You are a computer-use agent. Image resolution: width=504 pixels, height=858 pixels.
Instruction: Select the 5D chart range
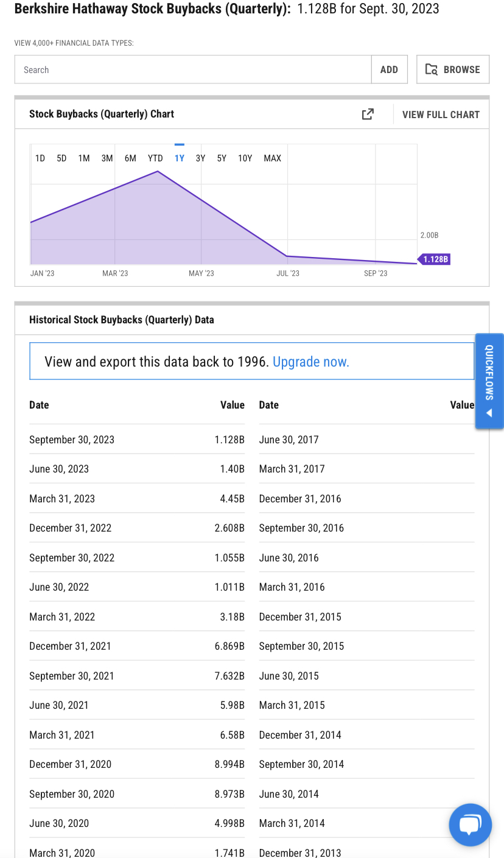click(x=61, y=158)
